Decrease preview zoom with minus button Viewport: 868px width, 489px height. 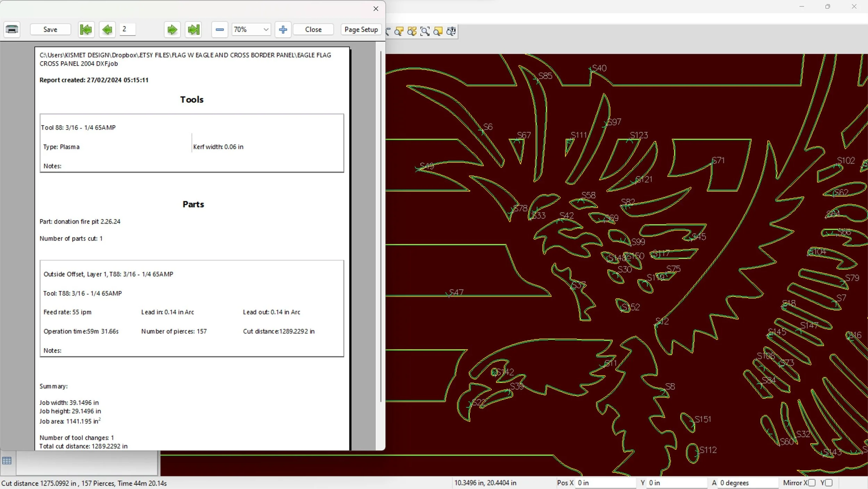pyautogui.click(x=219, y=30)
